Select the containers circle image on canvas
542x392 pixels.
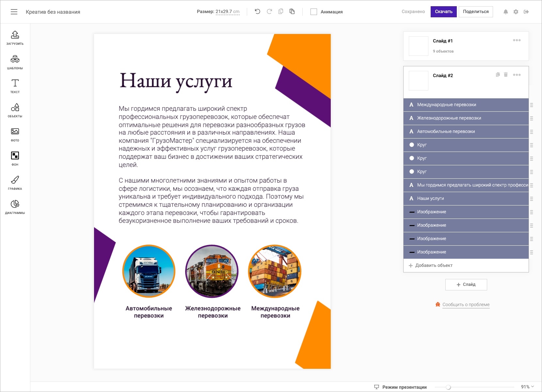click(x=275, y=271)
